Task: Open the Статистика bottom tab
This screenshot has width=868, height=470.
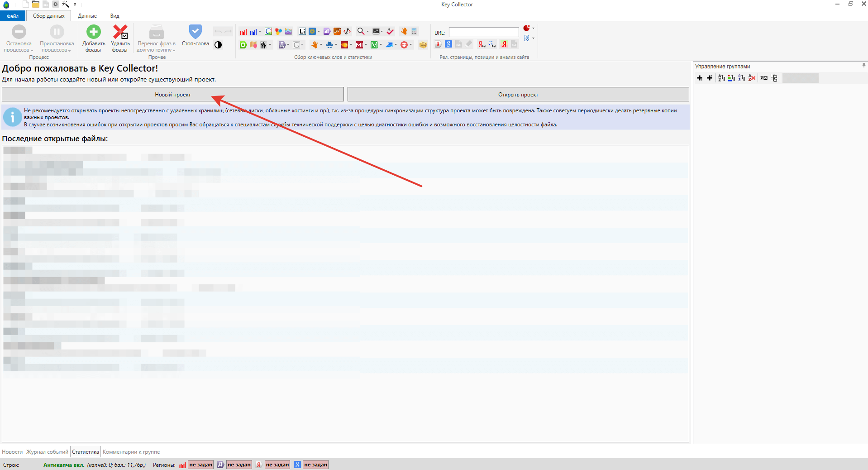Action: tap(86, 452)
